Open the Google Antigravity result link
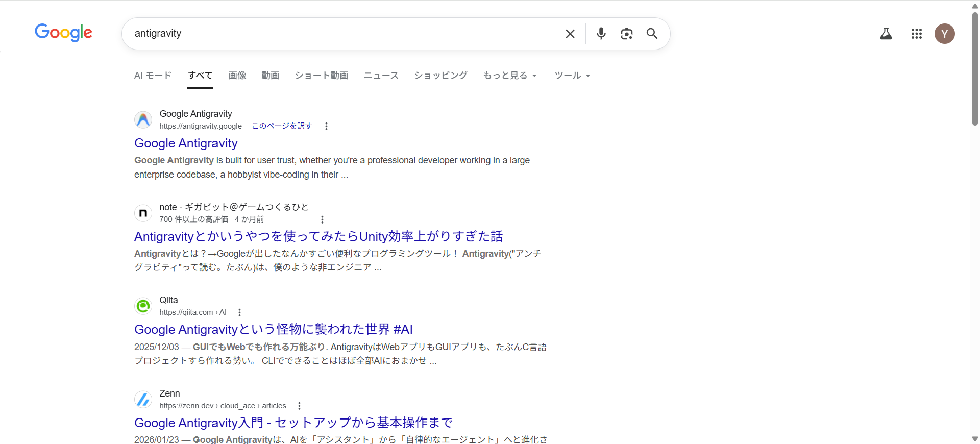The image size is (980, 444). [186, 143]
